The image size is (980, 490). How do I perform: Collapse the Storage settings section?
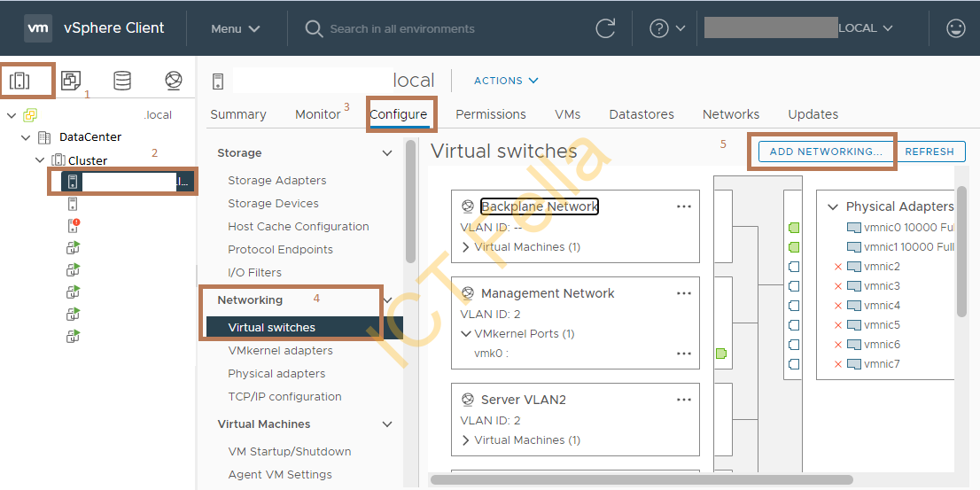pyautogui.click(x=387, y=152)
